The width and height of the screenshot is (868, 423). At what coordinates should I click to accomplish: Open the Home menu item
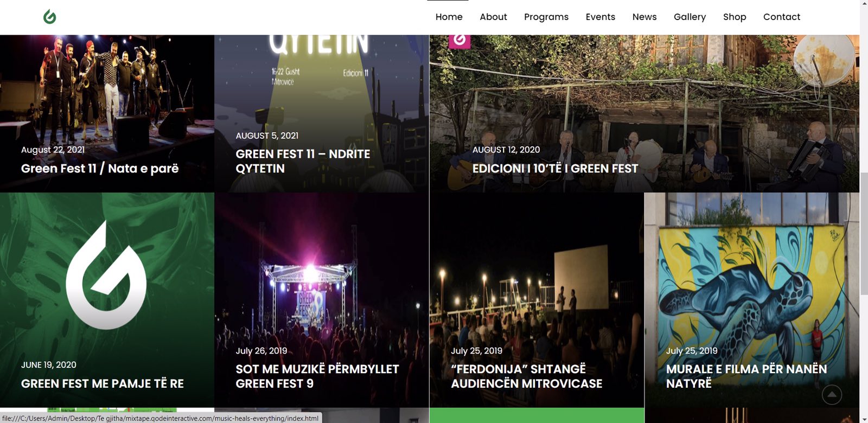tap(449, 17)
